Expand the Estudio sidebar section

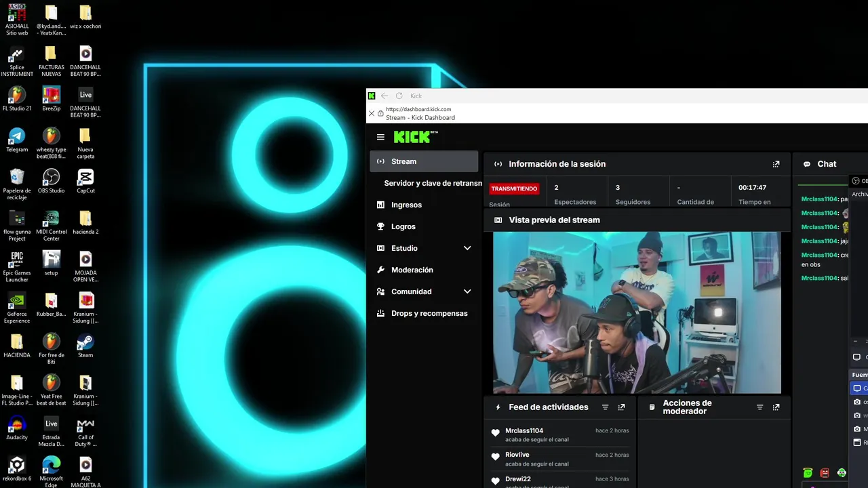(467, 248)
